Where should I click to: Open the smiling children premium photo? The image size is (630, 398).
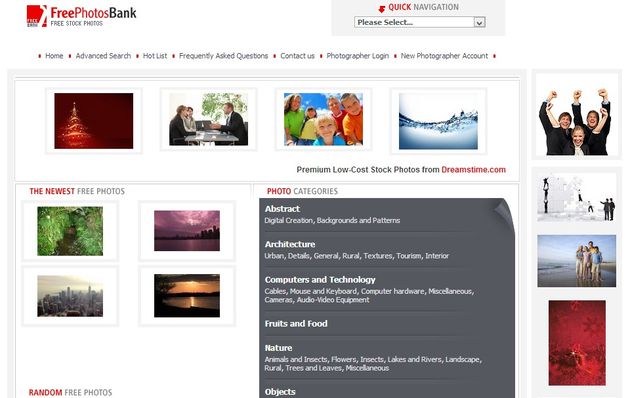(x=323, y=119)
